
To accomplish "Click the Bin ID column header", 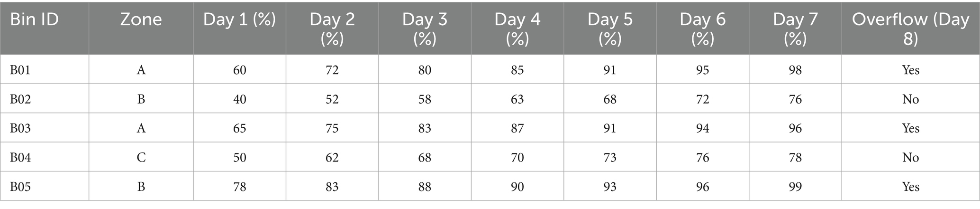I will click(x=34, y=20).
